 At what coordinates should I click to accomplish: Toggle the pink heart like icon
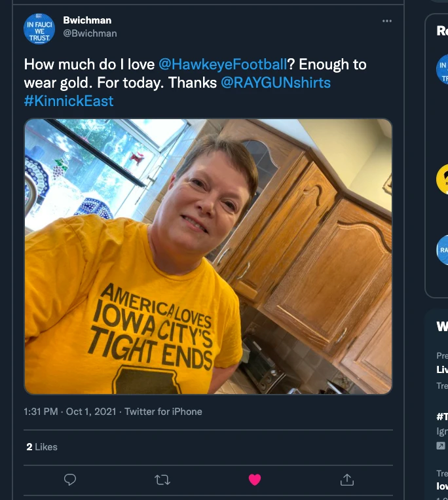coord(255,480)
